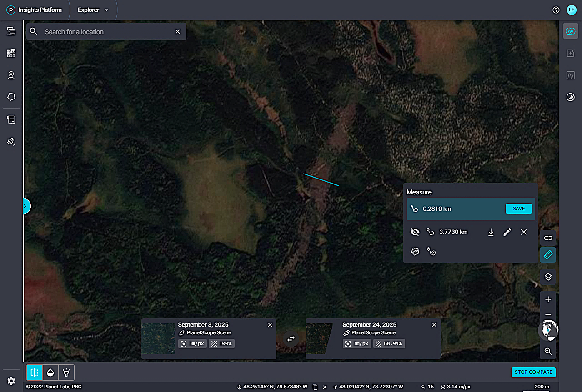Open the LE user account menu
582x392 pixels.
571,10
